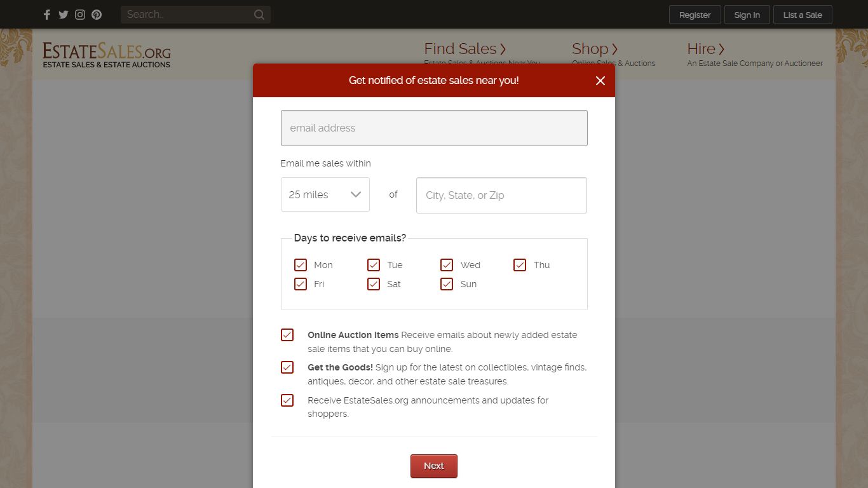Toggle the Get the Goods checkbox
This screenshot has width=868, height=488.
click(x=287, y=367)
